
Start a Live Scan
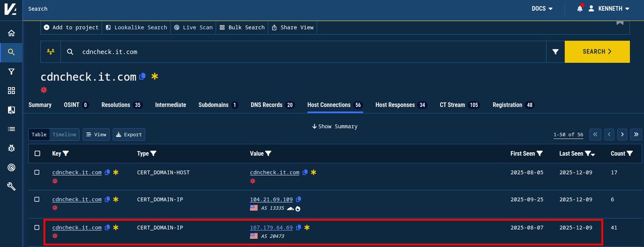[x=193, y=27]
